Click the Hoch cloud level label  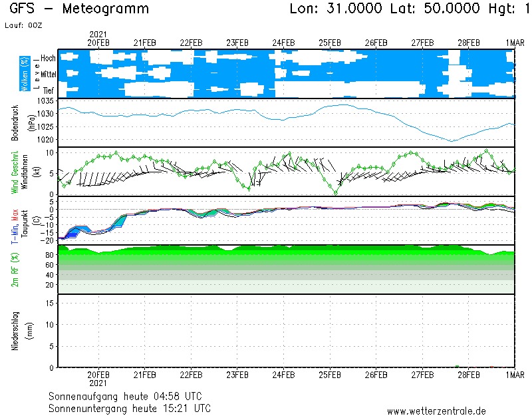pyautogui.click(x=48, y=59)
